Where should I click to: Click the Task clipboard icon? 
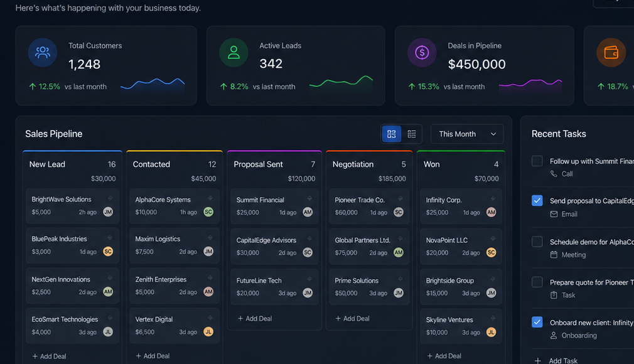click(554, 295)
